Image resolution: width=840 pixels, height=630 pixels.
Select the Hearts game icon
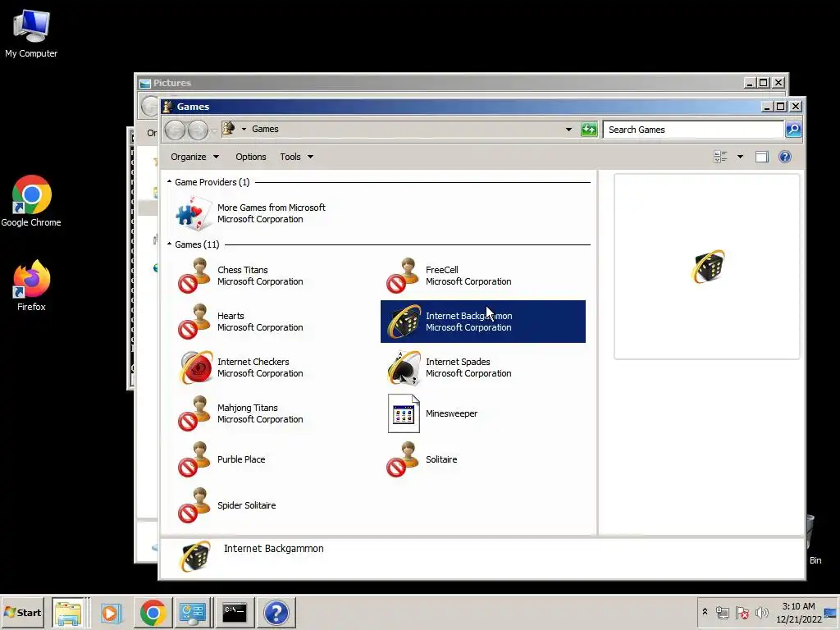(x=194, y=322)
